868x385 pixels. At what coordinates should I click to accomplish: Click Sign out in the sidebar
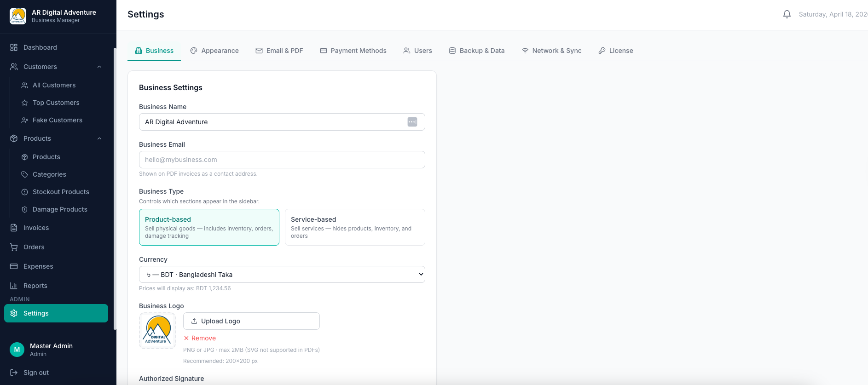pos(36,373)
